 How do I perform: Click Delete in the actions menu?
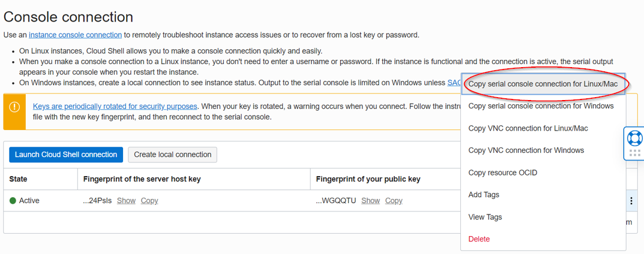(479, 239)
